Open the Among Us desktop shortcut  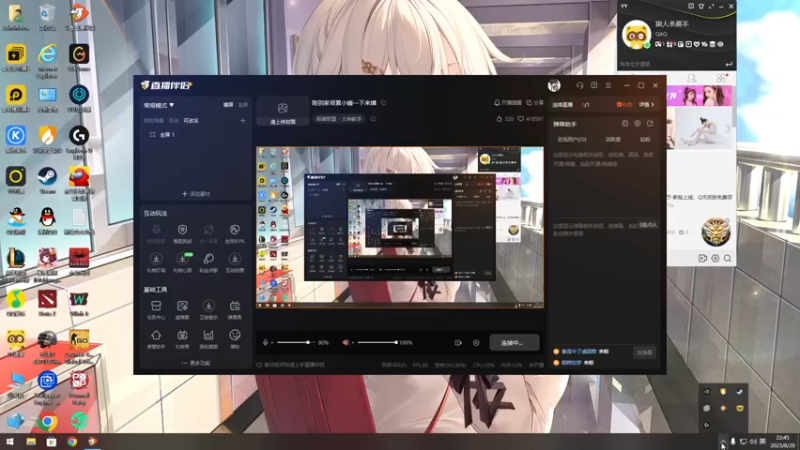click(x=79, y=183)
